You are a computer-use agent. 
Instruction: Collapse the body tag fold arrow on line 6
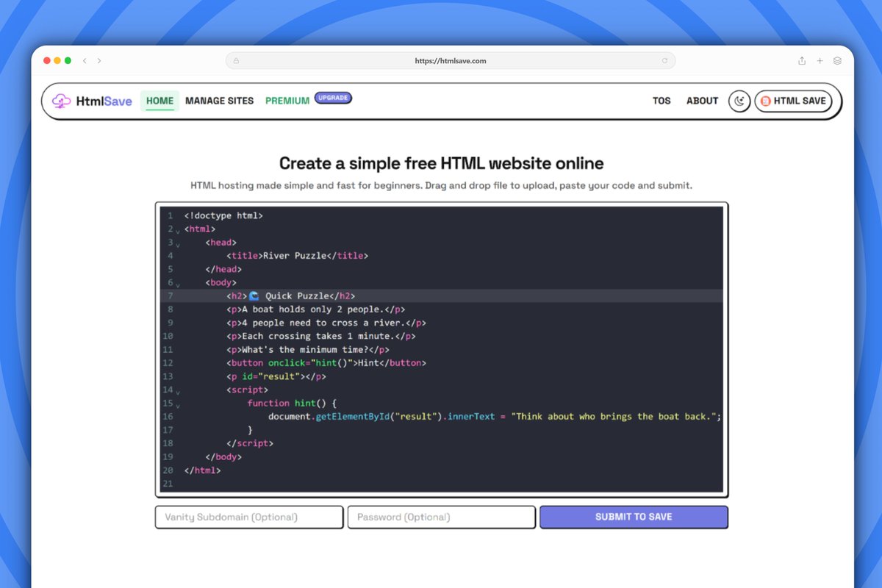[x=178, y=285]
